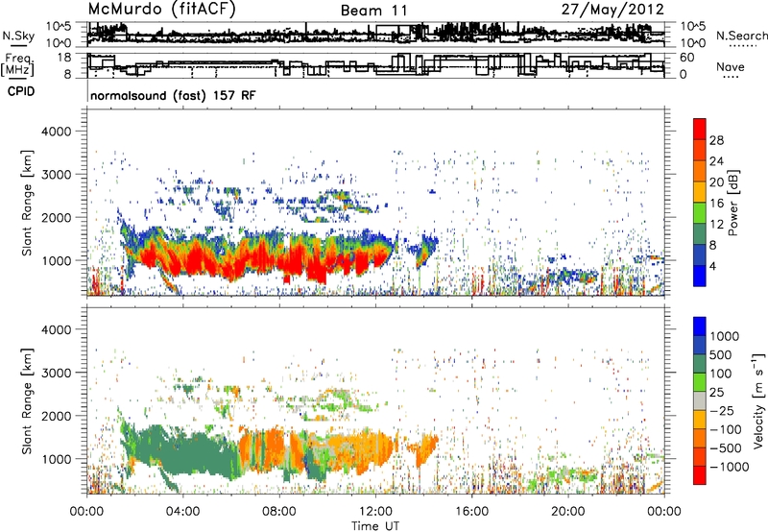
Task: Click Power colorbar segment between 4 and 8
Action: (x=700, y=254)
